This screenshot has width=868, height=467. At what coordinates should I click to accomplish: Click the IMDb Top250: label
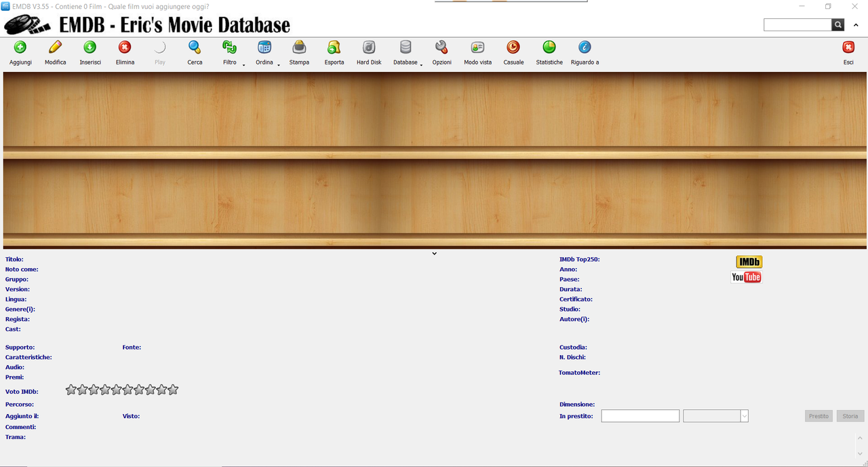(x=579, y=259)
